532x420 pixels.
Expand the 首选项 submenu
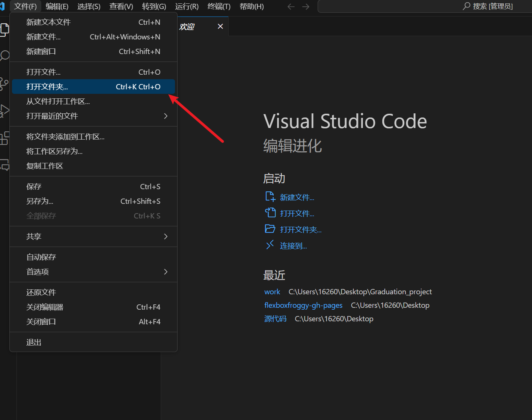click(x=93, y=272)
